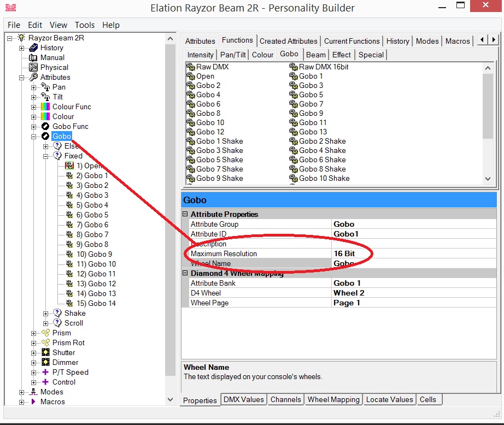Click the icon beside Gobo 1 Shake function
This screenshot has height=425, width=504.
(191, 141)
